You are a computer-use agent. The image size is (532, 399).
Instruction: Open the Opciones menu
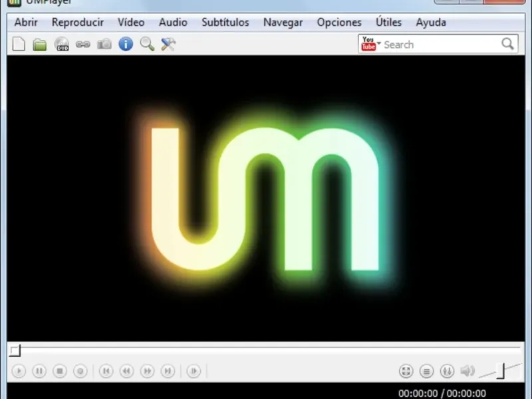(x=339, y=23)
